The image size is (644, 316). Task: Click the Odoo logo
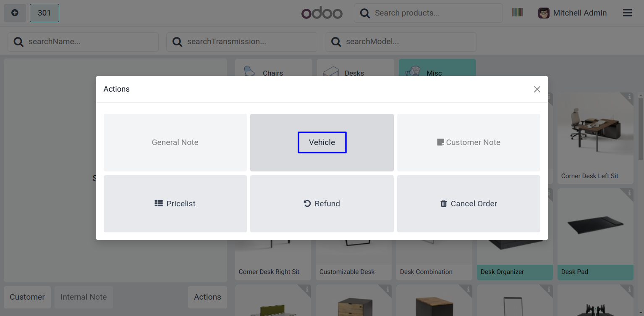(322, 13)
